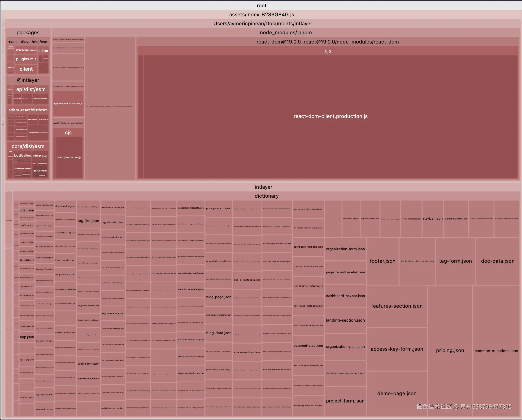Select the react.production.js block
This screenshot has width=522, height=420.
69,157
